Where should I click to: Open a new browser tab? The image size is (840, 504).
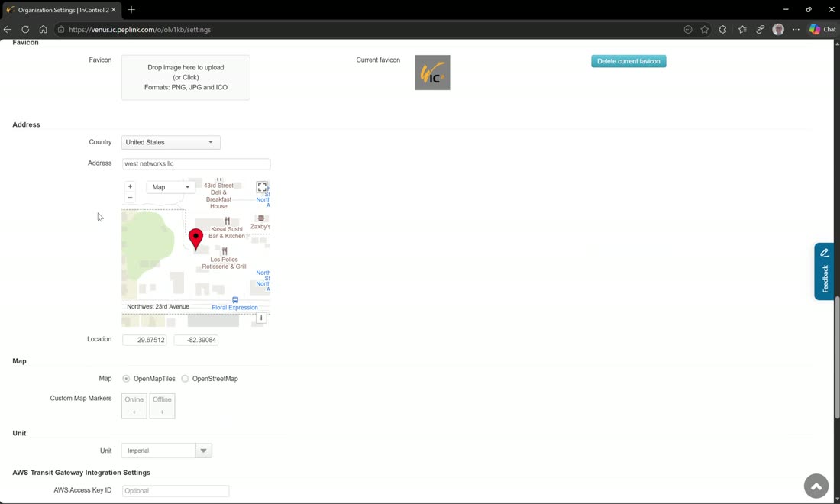pos(131,10)
